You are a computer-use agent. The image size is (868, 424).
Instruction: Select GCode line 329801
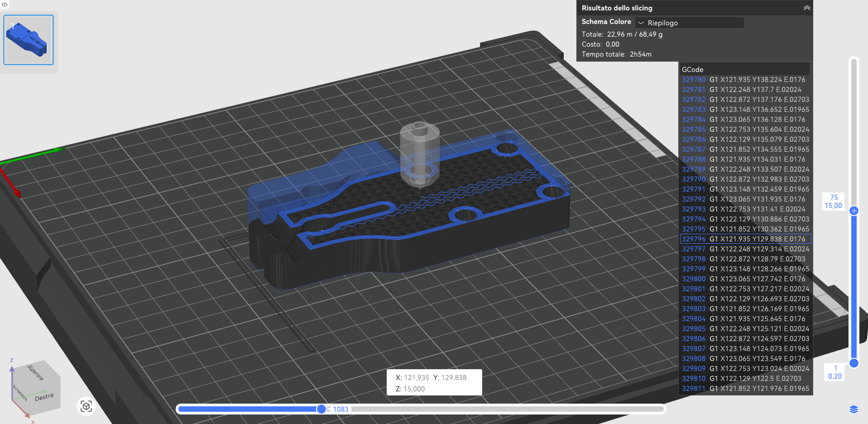point(745,289)
